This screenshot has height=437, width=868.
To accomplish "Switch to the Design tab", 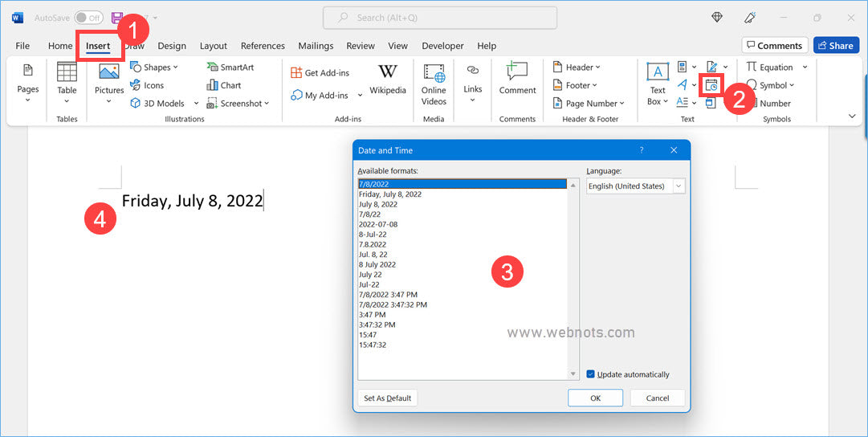I will pyautogui.click(x=172, y=46).
